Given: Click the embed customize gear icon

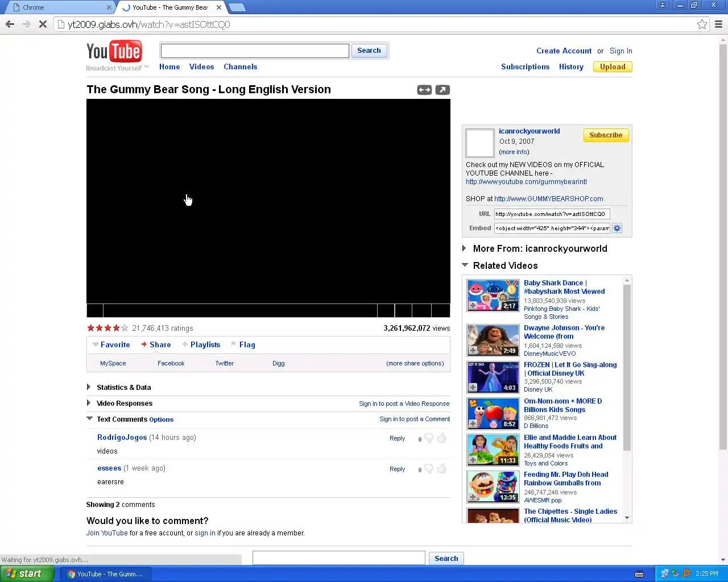Looking at the screenshot, I should point(617,228).
